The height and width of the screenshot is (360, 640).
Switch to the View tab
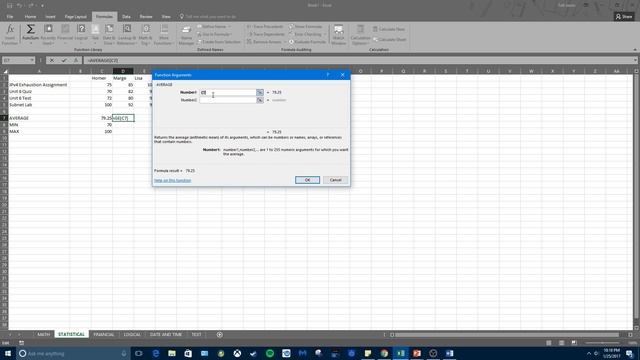166,17
